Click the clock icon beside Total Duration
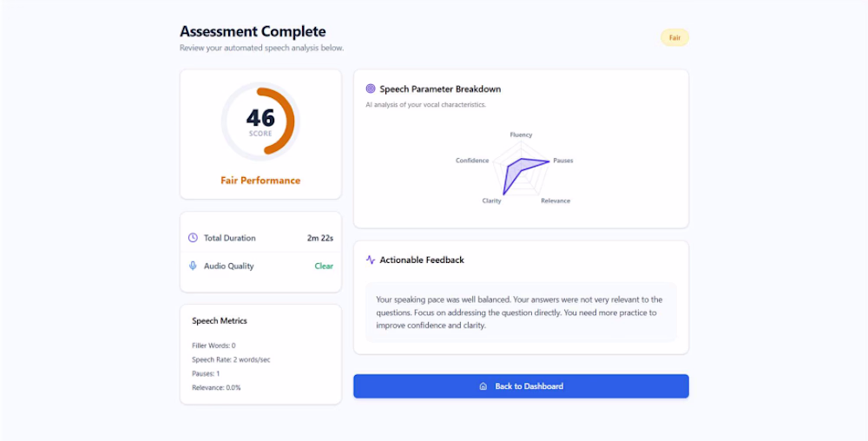The height and width of the screenshot is (441, 868). point(193,238)
